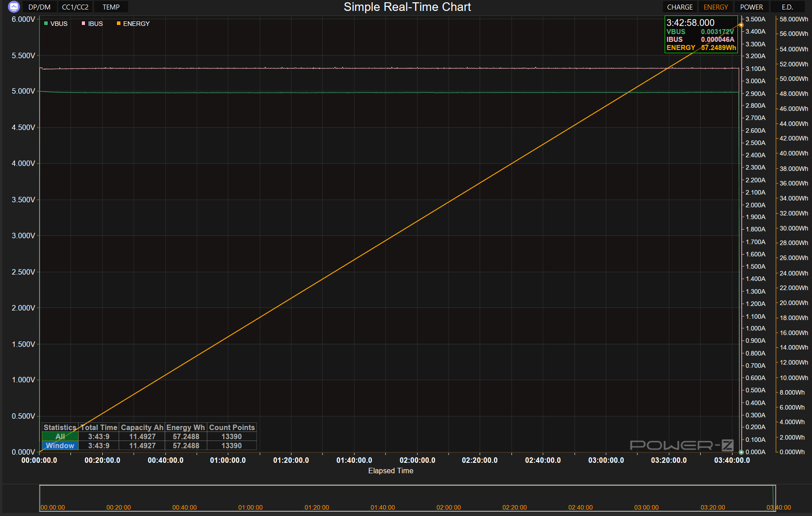Screen dimensions: 812x516
Task: Click the orange energy cursor point marker
Action: pyautogui.click(x=741, y=25)
